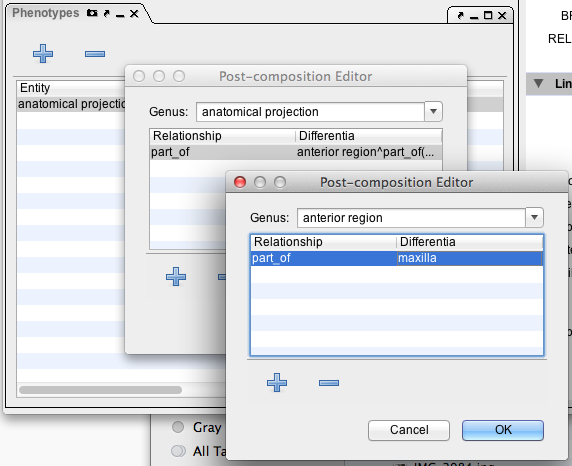Add a phenotype with the Phenotypes plus icon
572x466 pixels.
[x=43, y=54]
